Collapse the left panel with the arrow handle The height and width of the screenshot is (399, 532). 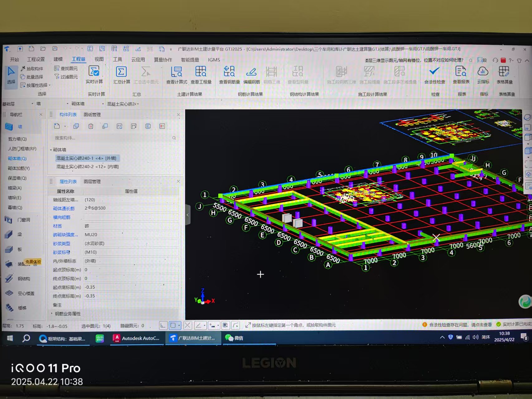tap(188, 215)
